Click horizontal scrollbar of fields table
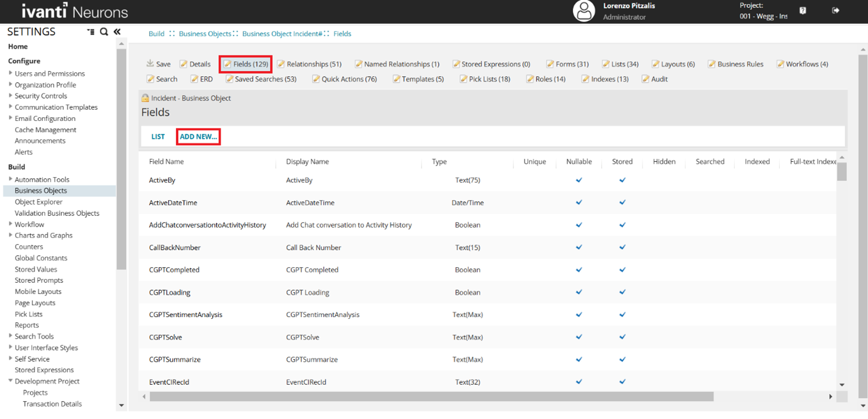Viewport: 868px width, 419px height. pos(432,396)
